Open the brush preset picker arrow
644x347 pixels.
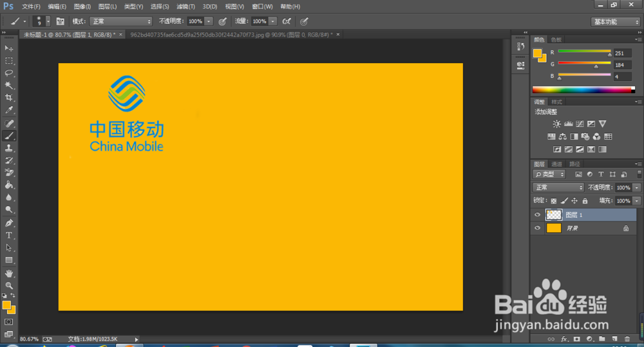coord(48,21)
